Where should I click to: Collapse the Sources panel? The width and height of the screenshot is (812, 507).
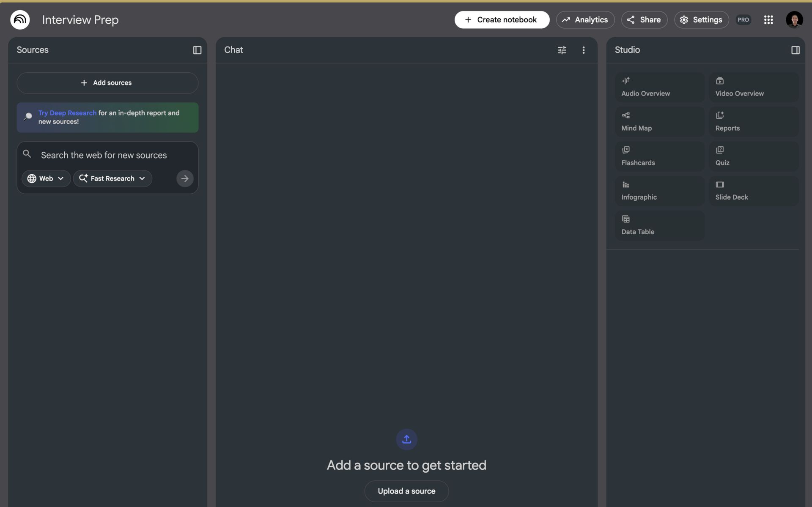(197, 50)
